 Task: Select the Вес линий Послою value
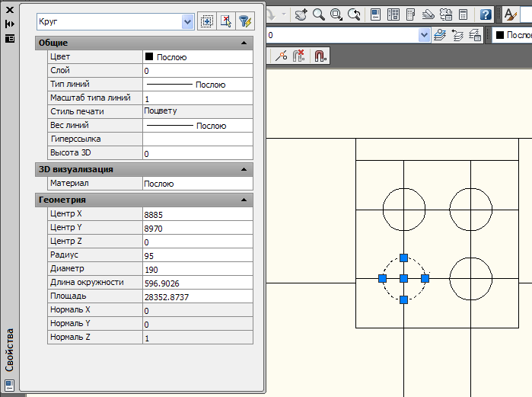pos(198,126)
